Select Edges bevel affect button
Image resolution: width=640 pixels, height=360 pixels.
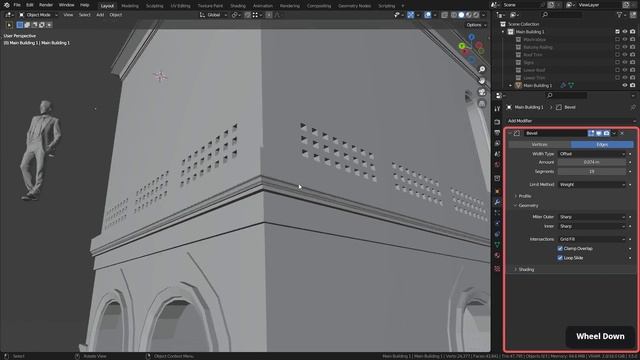click(x=602, y=144)
